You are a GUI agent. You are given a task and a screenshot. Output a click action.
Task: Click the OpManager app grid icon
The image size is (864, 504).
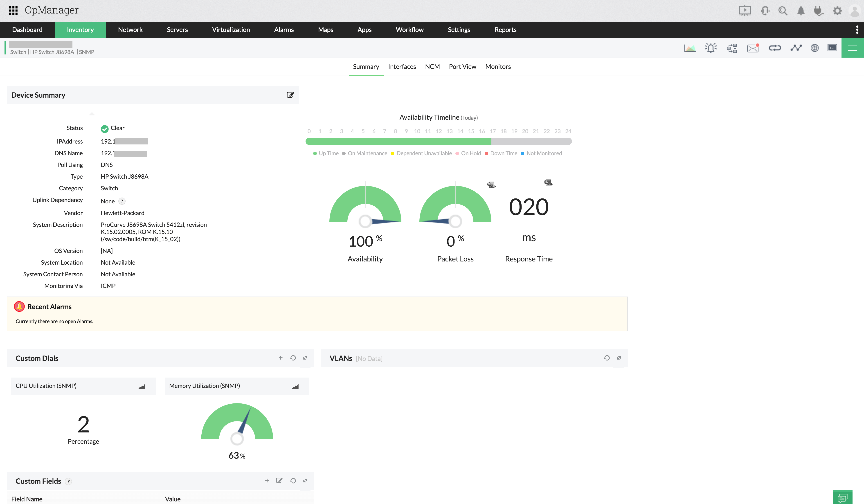tap(13, 10)
